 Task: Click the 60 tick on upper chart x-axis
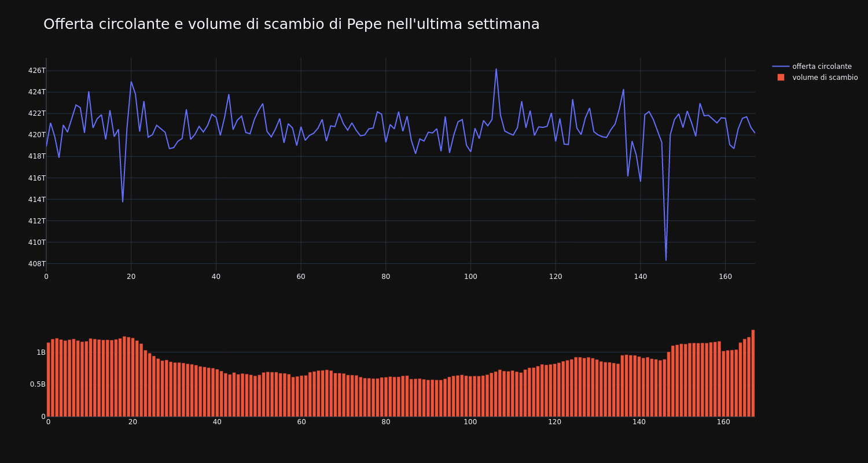(x=301, y=277)
